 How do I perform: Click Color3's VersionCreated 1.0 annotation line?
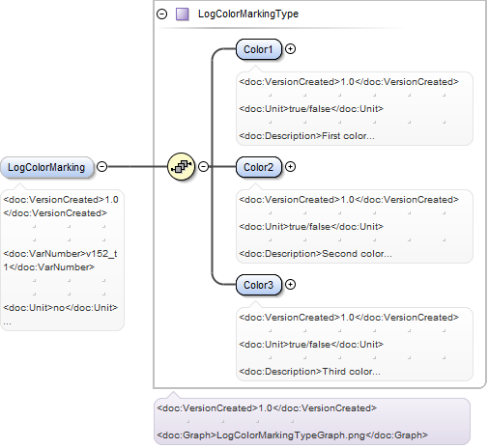coord(349,318)
